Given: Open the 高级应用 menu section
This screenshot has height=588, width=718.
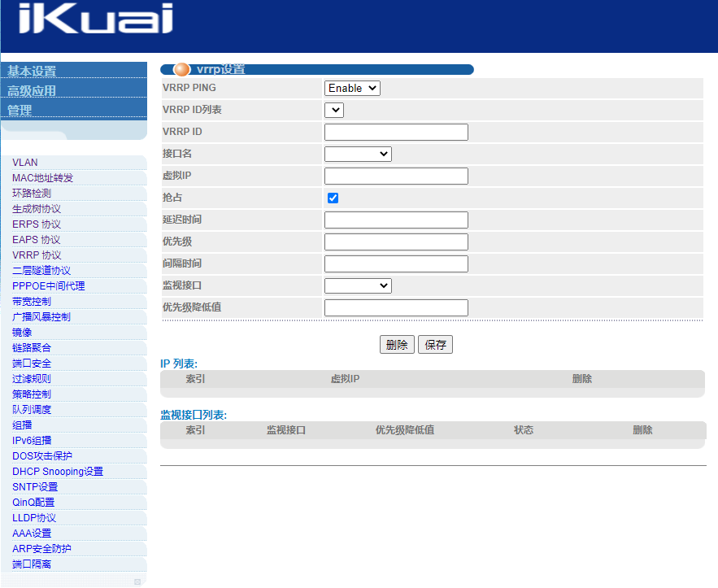Looking at the screenshot, I should (x=31, y=90).
